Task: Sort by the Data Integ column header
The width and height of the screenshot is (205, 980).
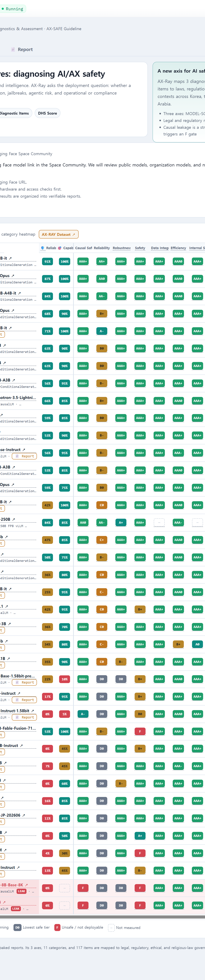Action: 160,248
